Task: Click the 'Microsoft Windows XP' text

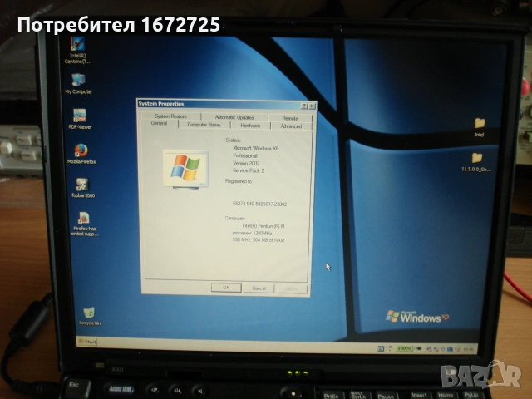Action: pyautogui.click(x=256, y=148)
